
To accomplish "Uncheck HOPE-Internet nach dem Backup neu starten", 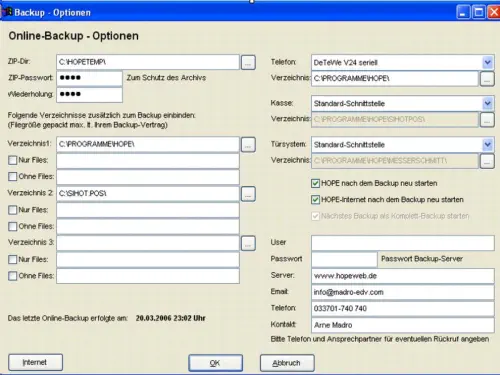I will tap(315, 200).
